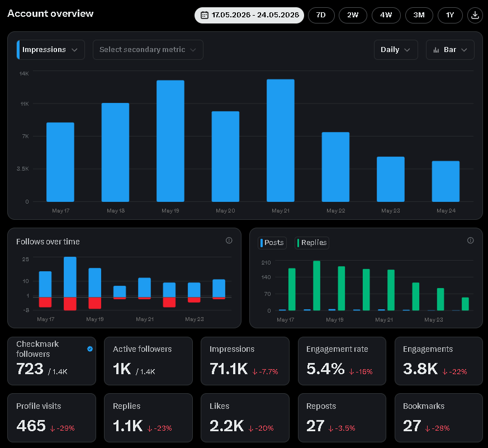Click the May 22 impressions bar

pyautogui.click(x=335, y=167)
